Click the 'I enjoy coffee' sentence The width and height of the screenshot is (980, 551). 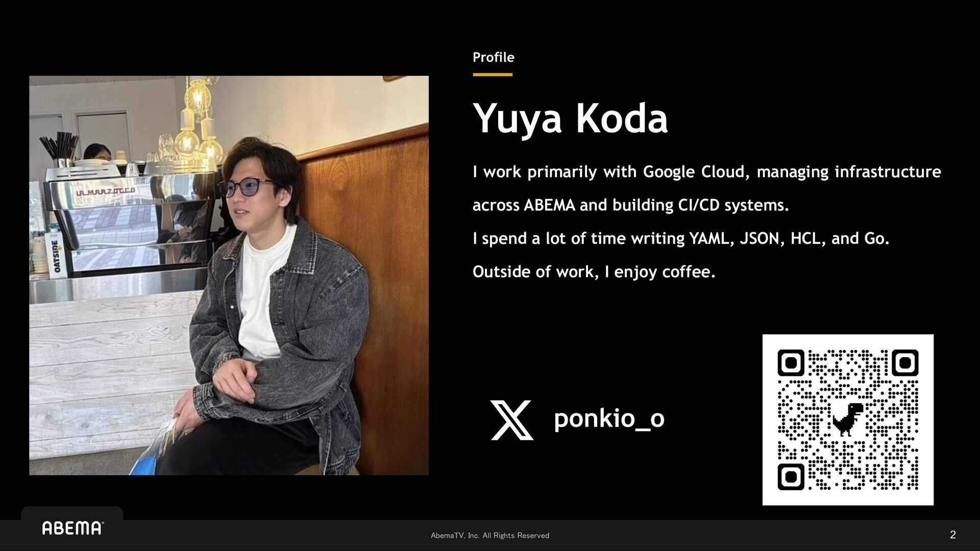[x=594, y=272]
